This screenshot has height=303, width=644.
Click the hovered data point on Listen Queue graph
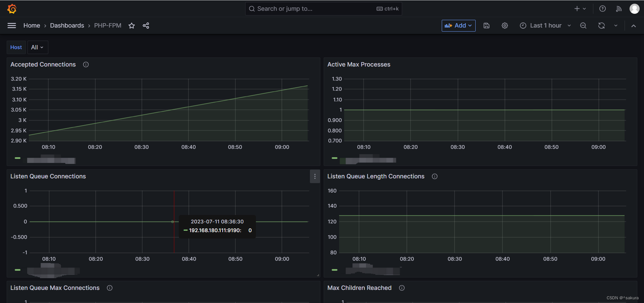click(173, 222)
